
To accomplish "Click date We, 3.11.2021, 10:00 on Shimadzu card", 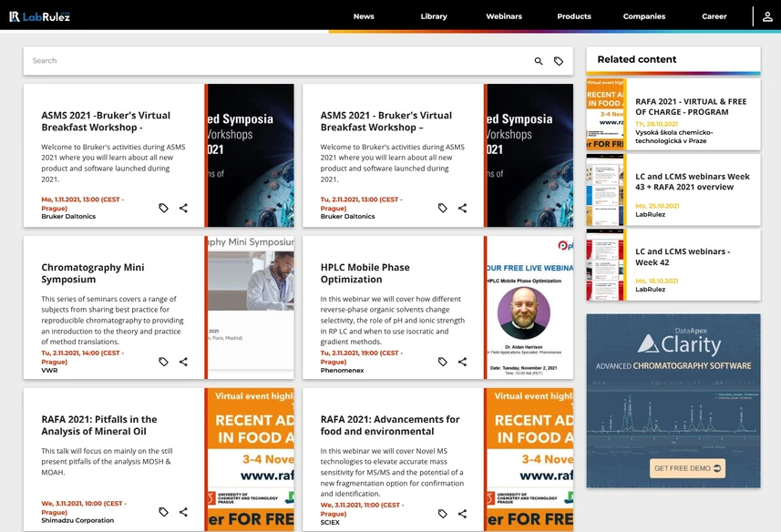I will (x=84, y=507).
